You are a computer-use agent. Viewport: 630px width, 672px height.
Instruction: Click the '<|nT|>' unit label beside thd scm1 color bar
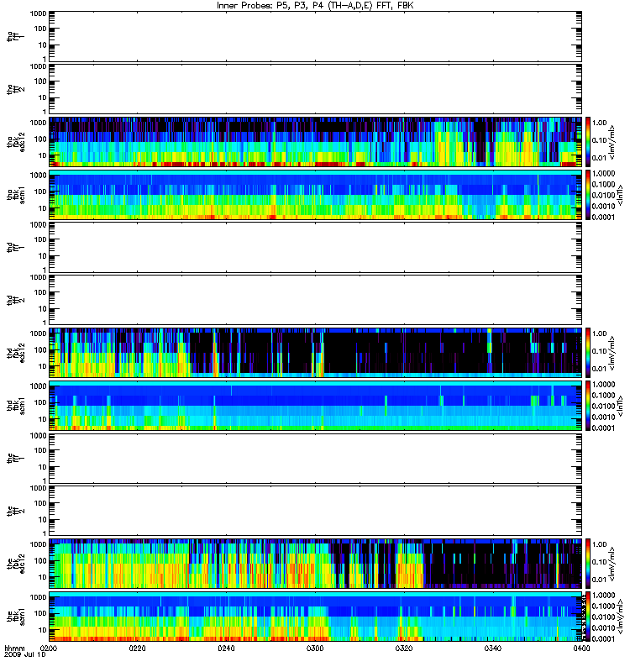coord(620,406)
